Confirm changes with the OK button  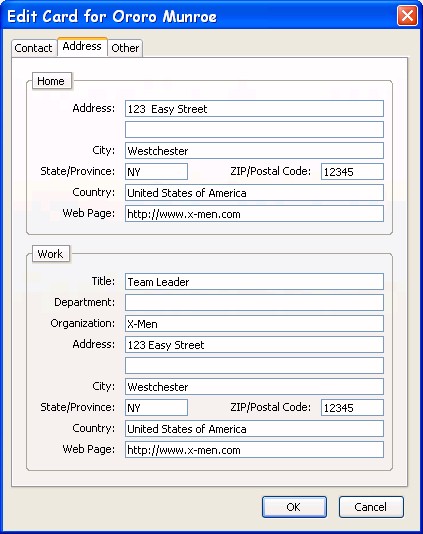(294, 507)
